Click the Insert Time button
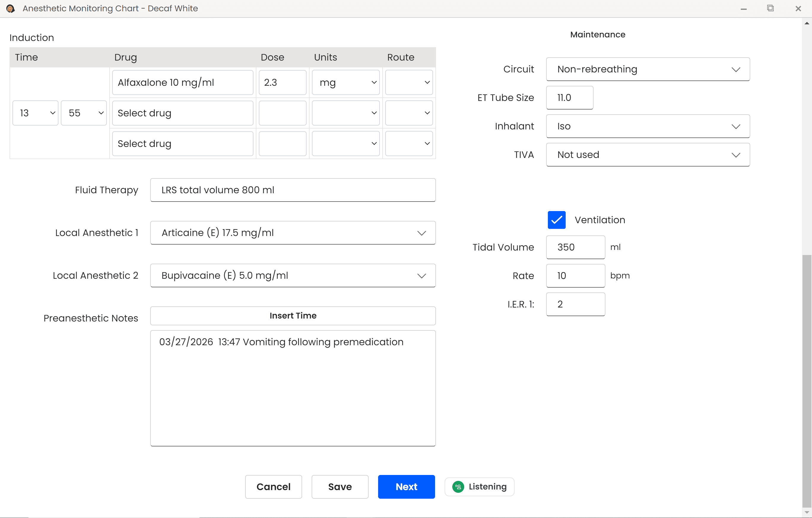The image size is (812, 518). (x=293, y=316)
